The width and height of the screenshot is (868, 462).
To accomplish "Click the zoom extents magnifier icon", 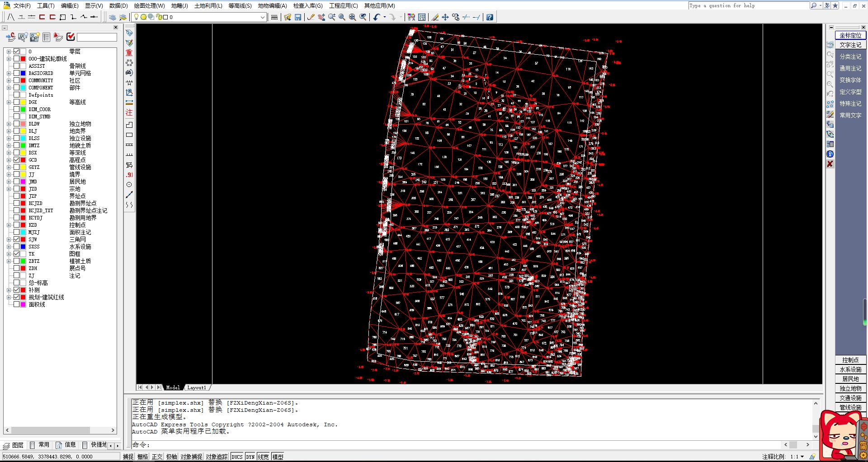I will pos(353,17).
